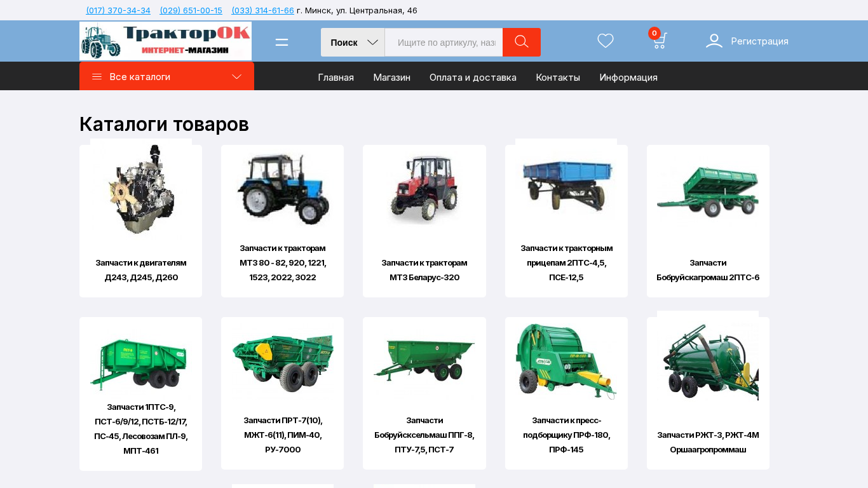
Task: Click the ТракторОК store logo
Action: pyautogui.click(x=165, y=41)
